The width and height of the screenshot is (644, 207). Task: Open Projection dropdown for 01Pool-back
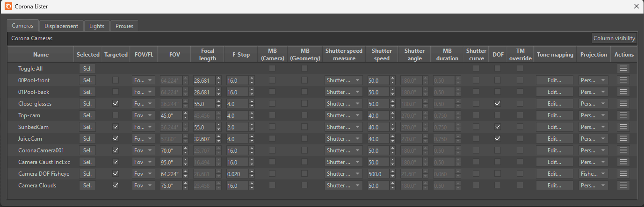point(593,92)
